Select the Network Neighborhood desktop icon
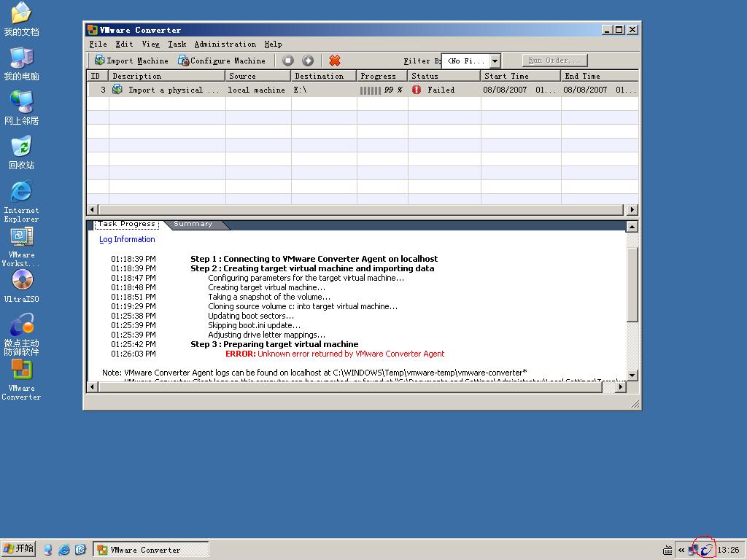This screenshot has height=560, width=747. tap(21, 108)
